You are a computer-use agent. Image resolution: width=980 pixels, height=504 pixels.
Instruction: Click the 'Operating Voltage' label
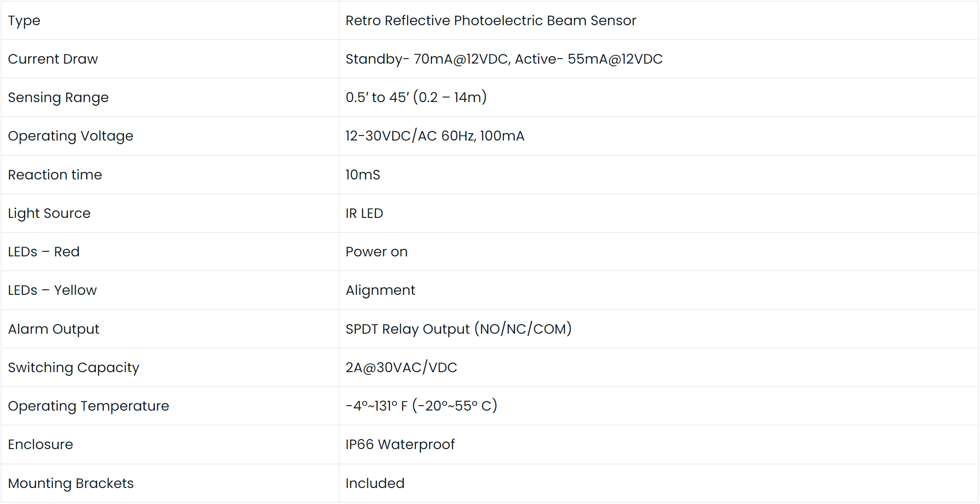(x=71, y=136)
